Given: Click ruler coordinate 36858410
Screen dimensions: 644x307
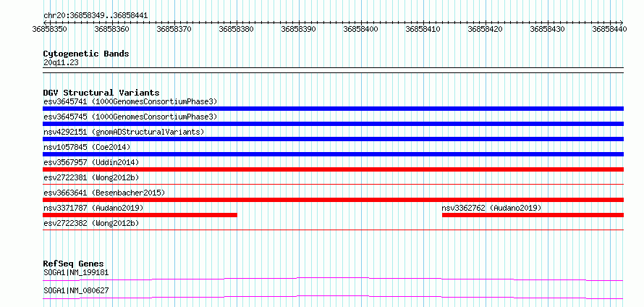Looking at the screenshot, I should pos(423,29).
